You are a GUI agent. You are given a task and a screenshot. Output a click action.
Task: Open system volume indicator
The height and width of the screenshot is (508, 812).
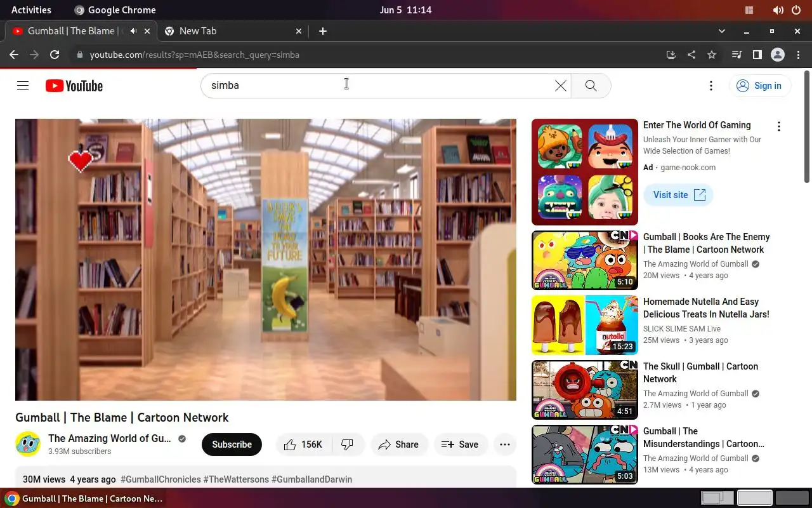click(x=778, y=10)
